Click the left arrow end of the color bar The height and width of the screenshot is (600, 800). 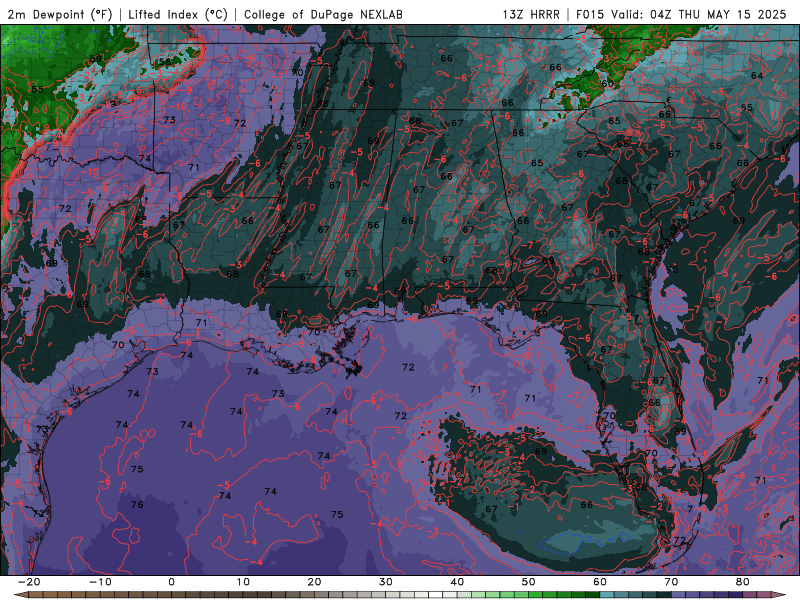pyautogui.click(x=20, y=595)
